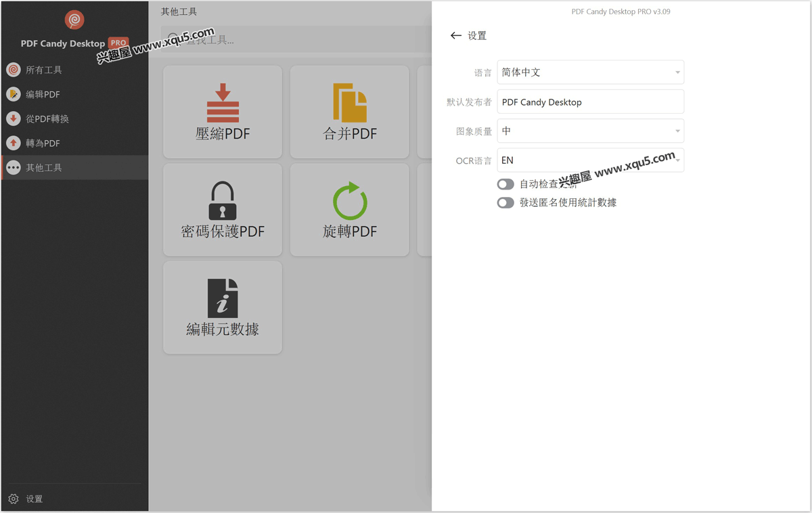Viewport: 812px width, 513px height.
Task: Click the 设置 panel title text
Action: (x=477, y=35)
